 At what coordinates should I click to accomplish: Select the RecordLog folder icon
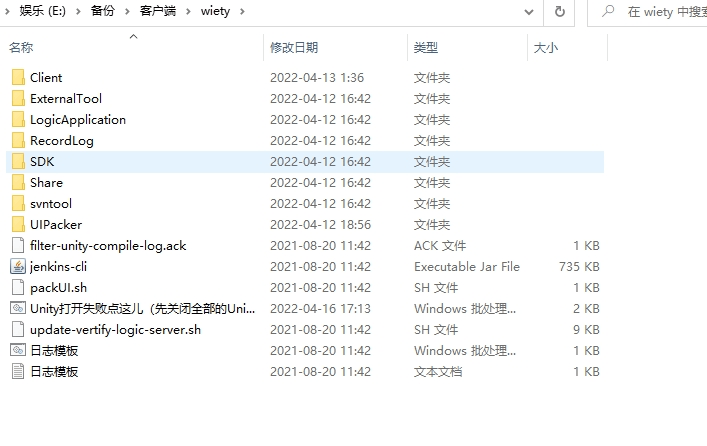tap(18, 140)
